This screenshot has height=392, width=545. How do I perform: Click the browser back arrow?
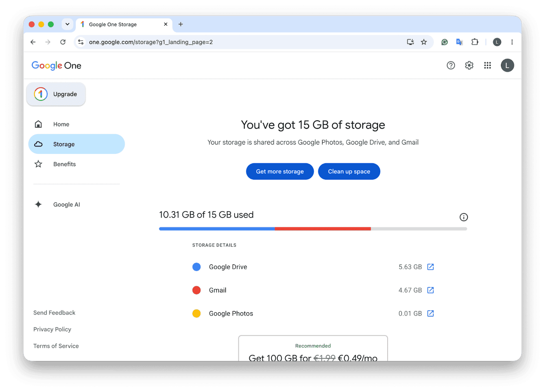pyautogui.click(x=33, y=42)
